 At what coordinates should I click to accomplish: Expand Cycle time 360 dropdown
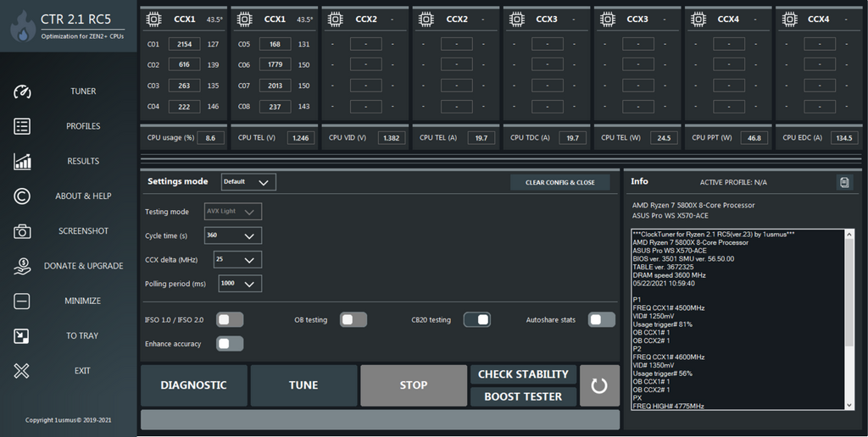pyautogui.click(x=233, y=235)
